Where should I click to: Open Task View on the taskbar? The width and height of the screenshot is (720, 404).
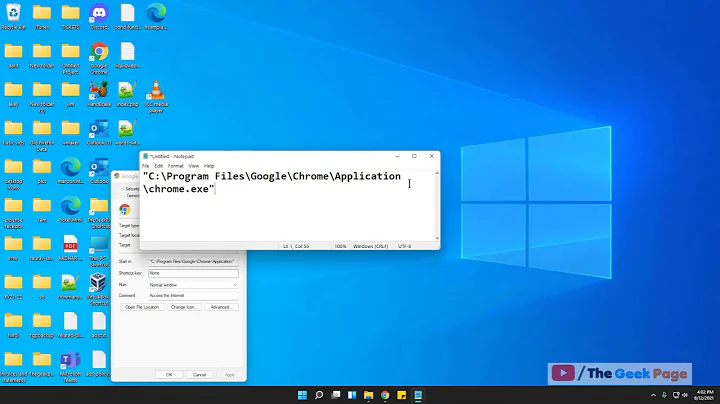pyautogui.click(x=336, y=395)
